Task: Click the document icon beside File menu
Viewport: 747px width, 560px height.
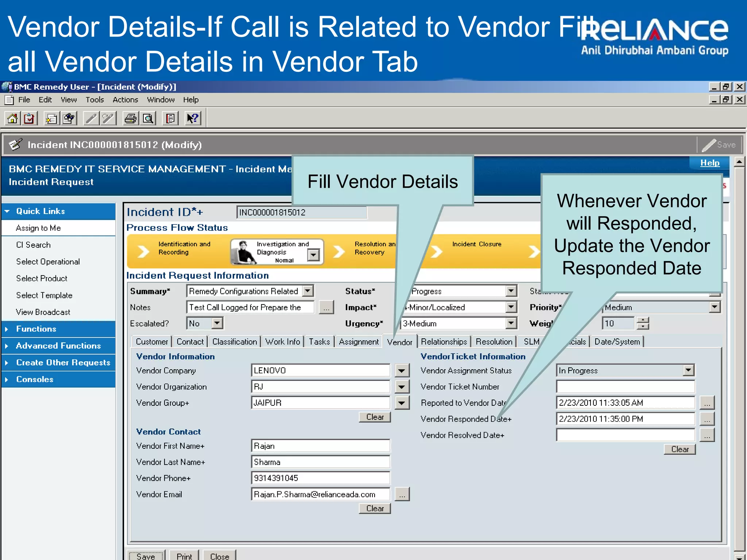Action: pyautogui.click(x=9, y=100)
